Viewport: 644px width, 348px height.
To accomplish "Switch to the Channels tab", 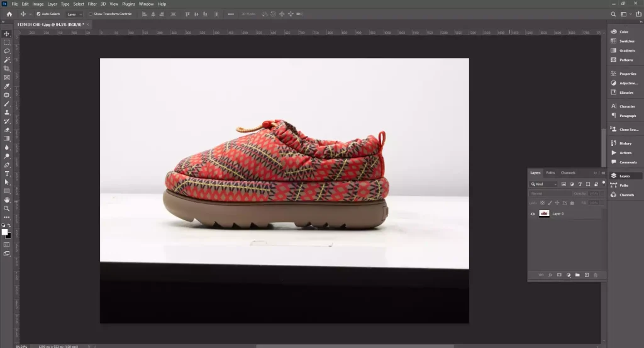I will (x=567, y=172).
